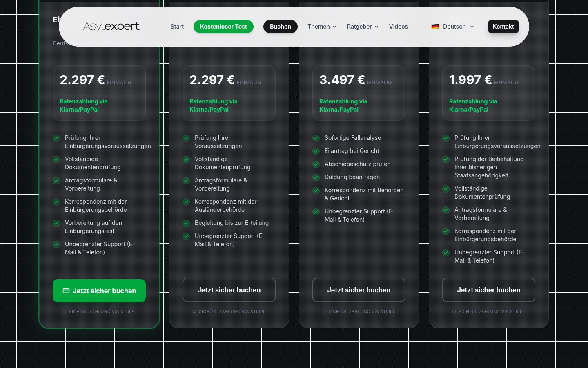Click the Kostenloser Test button
Viewport: 588px width, 368px height.
pyautogui.click(x=223, y=27)
